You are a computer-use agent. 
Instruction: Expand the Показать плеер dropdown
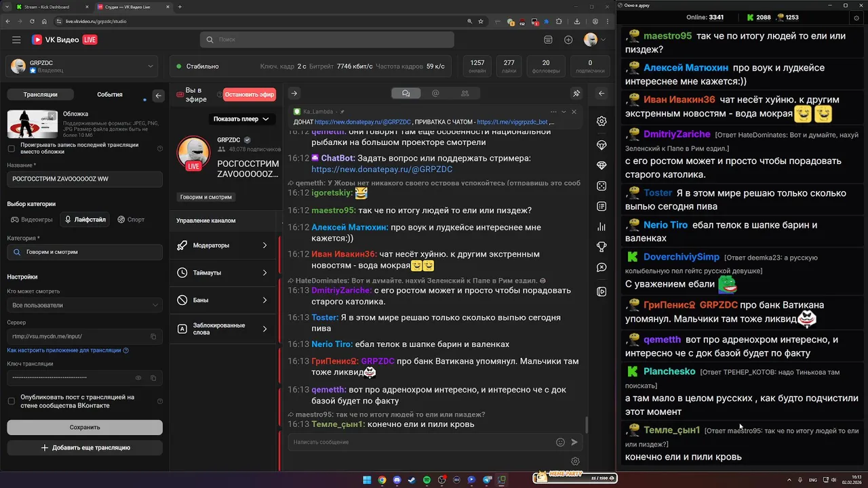[x=241, y=119]
